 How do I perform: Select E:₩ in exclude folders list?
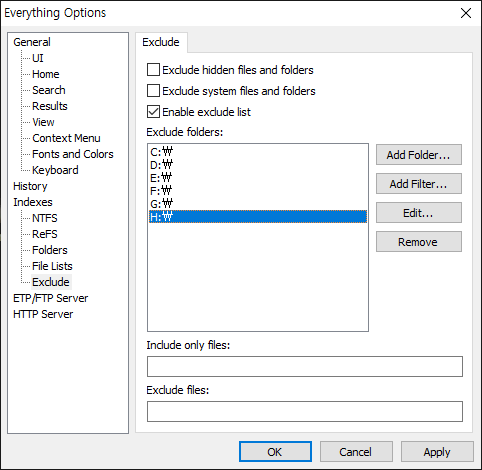point(258,178)
